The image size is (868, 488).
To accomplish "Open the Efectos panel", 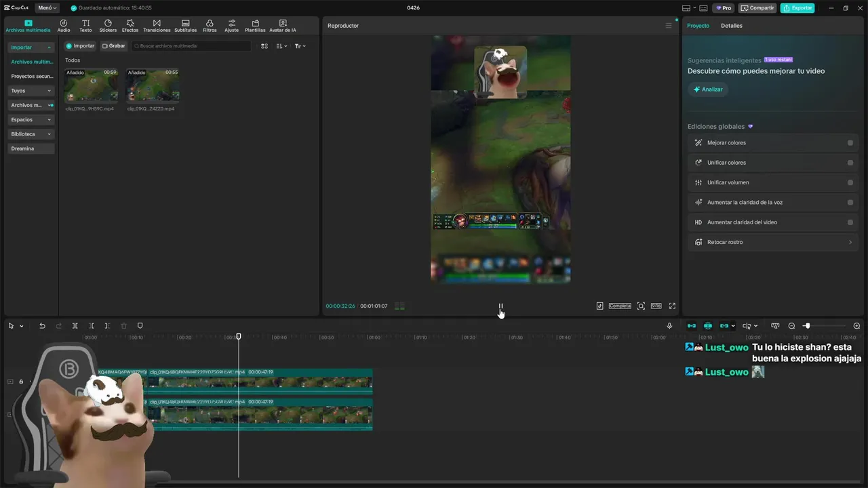I will (130, 26).
